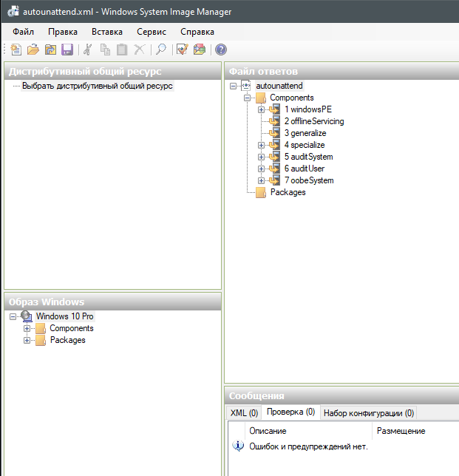Select the Ошибок и предупреждений нет message
459x476 pixels.
[308, 446]
